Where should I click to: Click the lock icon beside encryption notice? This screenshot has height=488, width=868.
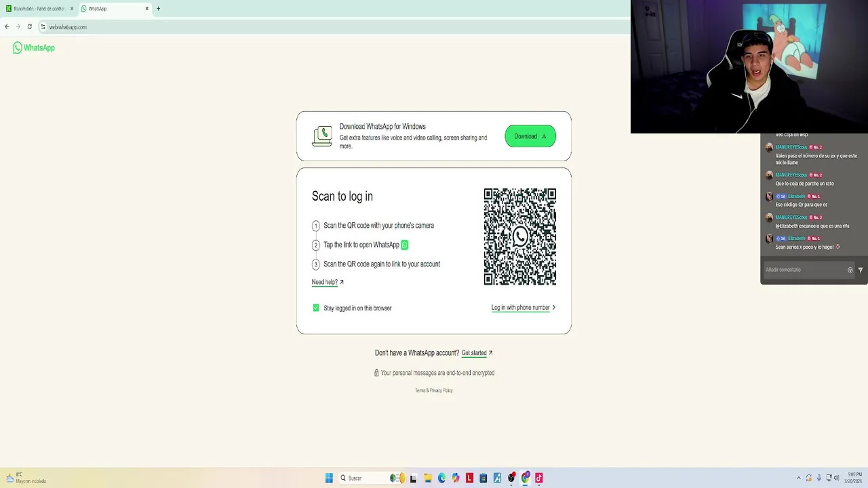pos(376,373)
